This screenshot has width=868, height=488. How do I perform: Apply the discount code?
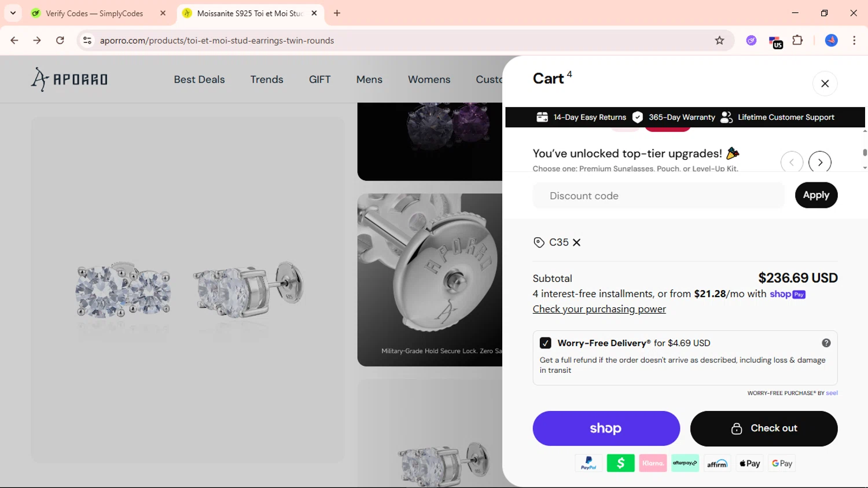coord(816,195)
